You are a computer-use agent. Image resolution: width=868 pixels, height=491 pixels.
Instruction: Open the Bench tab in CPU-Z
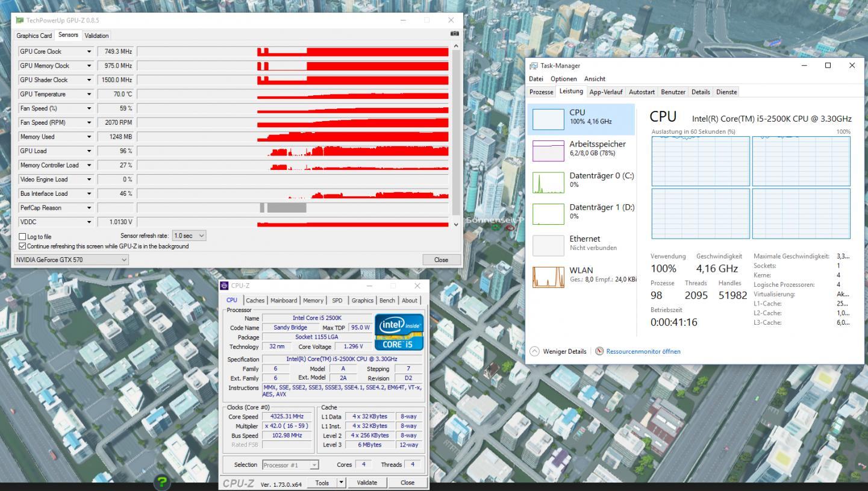(388, 300)
